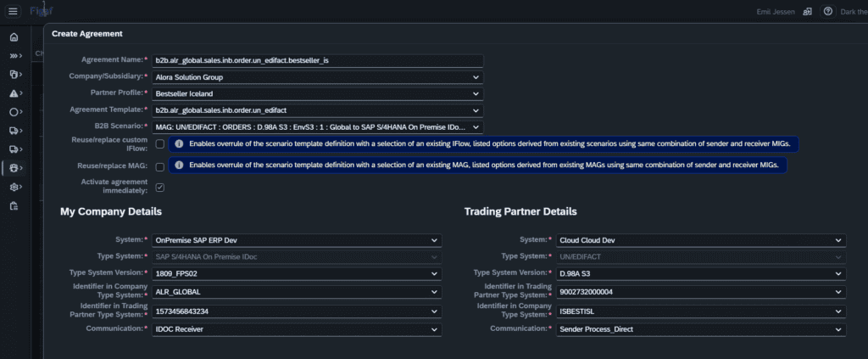Click the Reuse/replace custom IFlow label
Viewport: 868px width, 359px height.
pos(109,144)
